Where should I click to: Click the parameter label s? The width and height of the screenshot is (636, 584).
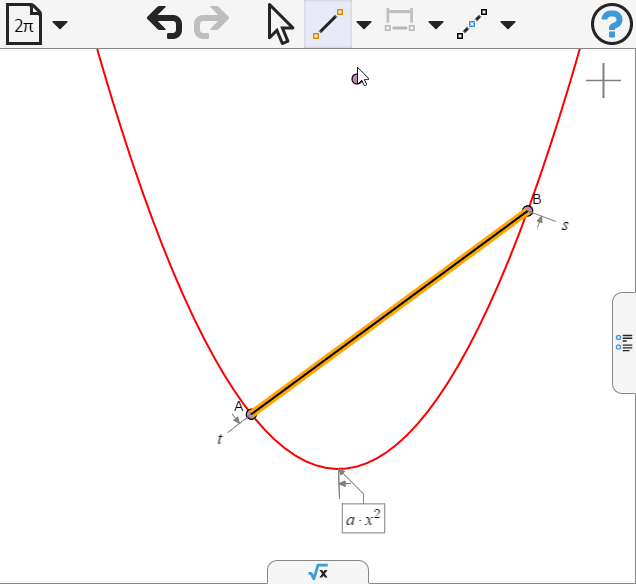click(565, 225)
